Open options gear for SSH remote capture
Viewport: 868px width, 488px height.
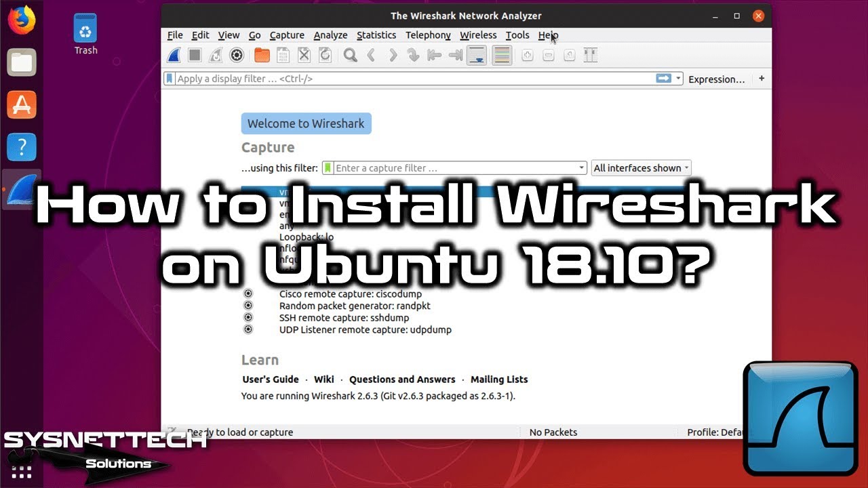click(248, 317)
